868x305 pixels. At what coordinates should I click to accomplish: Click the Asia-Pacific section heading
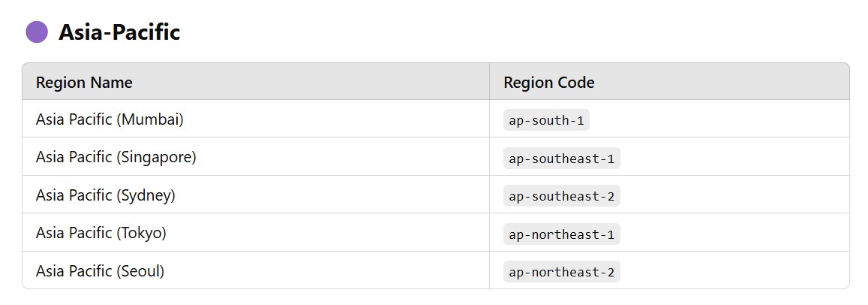[119, 32]
